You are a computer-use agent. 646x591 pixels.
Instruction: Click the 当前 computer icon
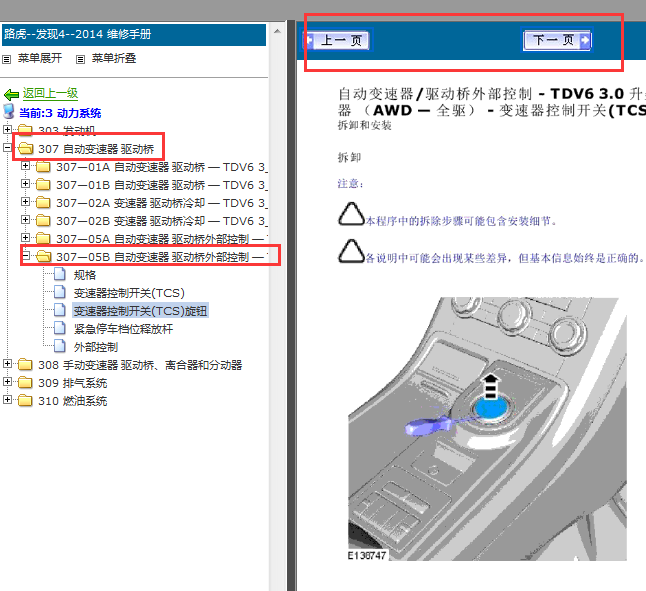pyautogui.click(x=9, y=112)
